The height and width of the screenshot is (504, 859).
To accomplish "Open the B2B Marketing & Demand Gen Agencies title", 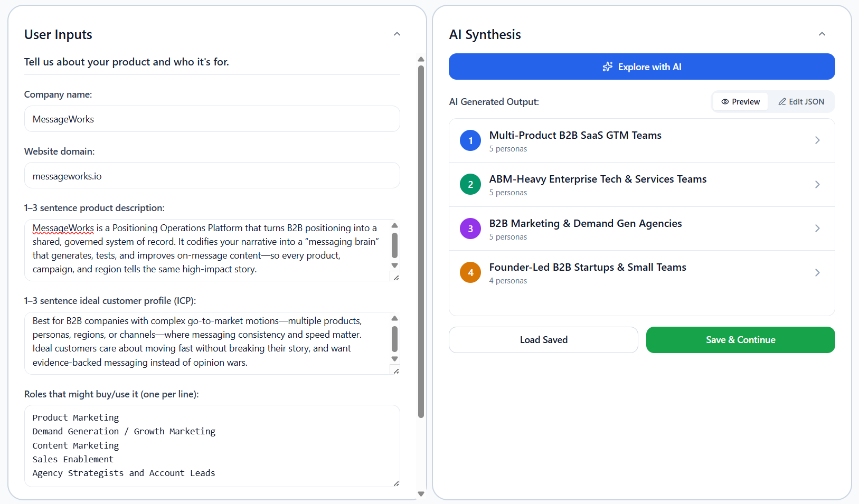I will pyautogui.click(x=586, y=223).
